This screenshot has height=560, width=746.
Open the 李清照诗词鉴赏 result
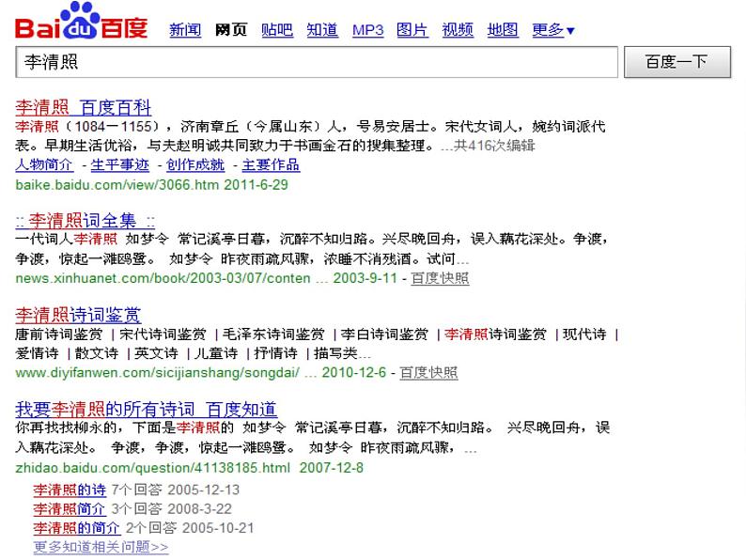pyautogui.click(x=78, y=315)
